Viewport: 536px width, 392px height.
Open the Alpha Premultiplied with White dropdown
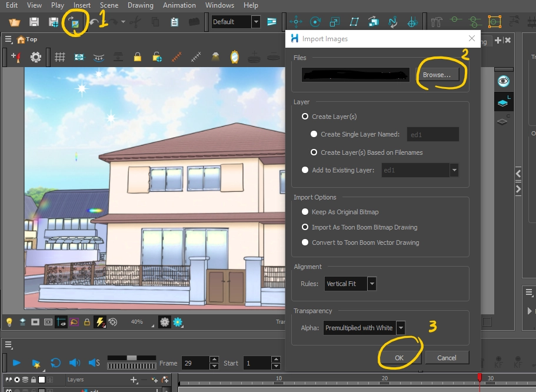pyautogui.click(x=401, y=328)
